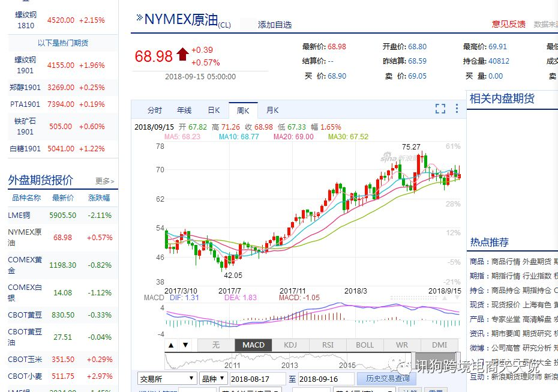558x392 pixels.
Task: Click the up triangle beside indicator tabs
Action: coord(171,345)
